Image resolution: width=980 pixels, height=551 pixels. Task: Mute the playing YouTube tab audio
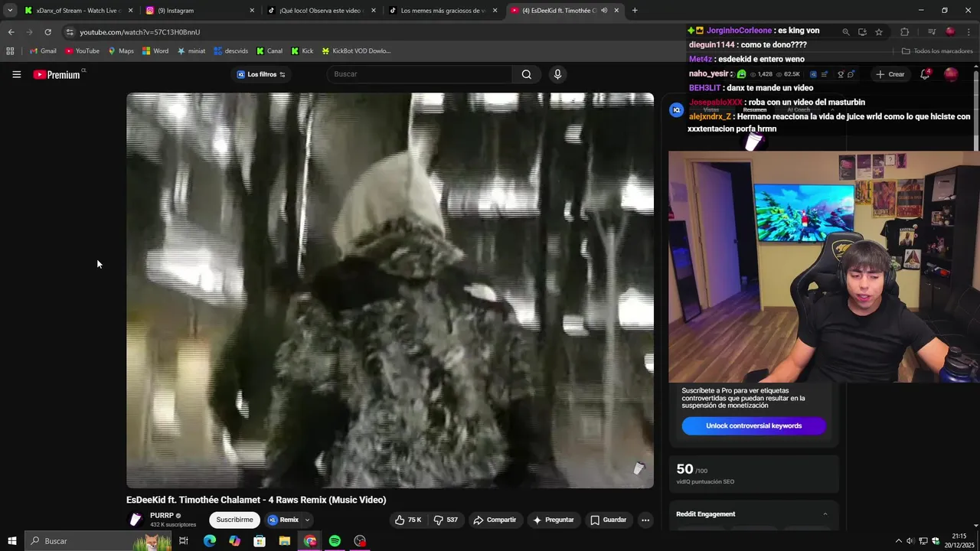click(604, 11)
